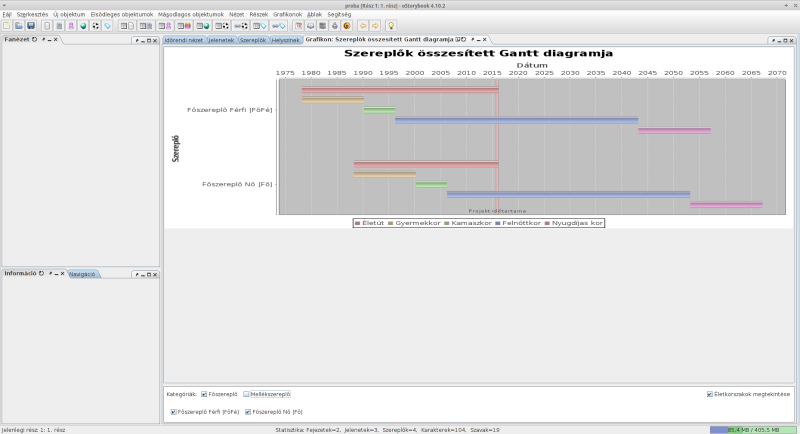
Task: Open the Segítség menu
Action: tap(339, 14)
